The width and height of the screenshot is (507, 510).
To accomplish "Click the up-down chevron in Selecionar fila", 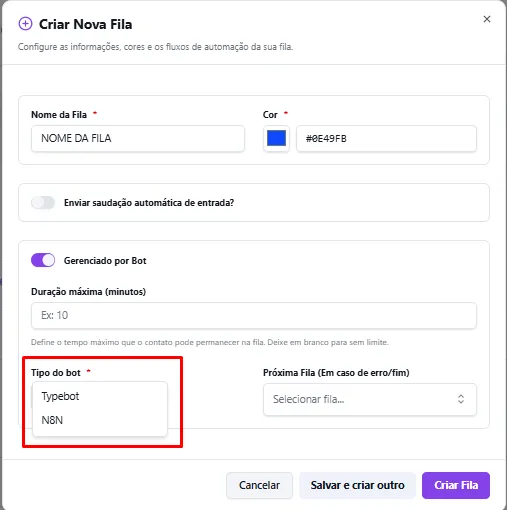I will [x=461, y=399].
